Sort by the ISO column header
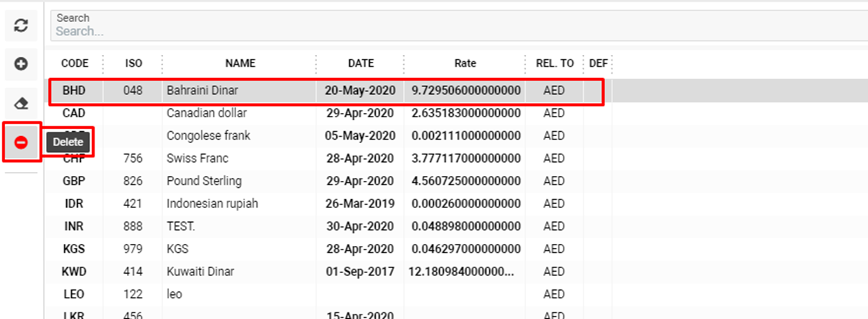This screenshot has height=319, width=868. pos(133,63)
